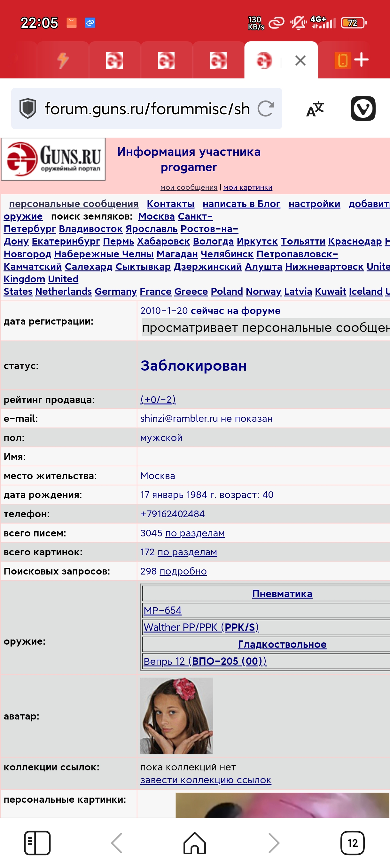Click 'написать в Блог' link
The width and height of the screenshot is (390, 868).
(x=241, y=204)
